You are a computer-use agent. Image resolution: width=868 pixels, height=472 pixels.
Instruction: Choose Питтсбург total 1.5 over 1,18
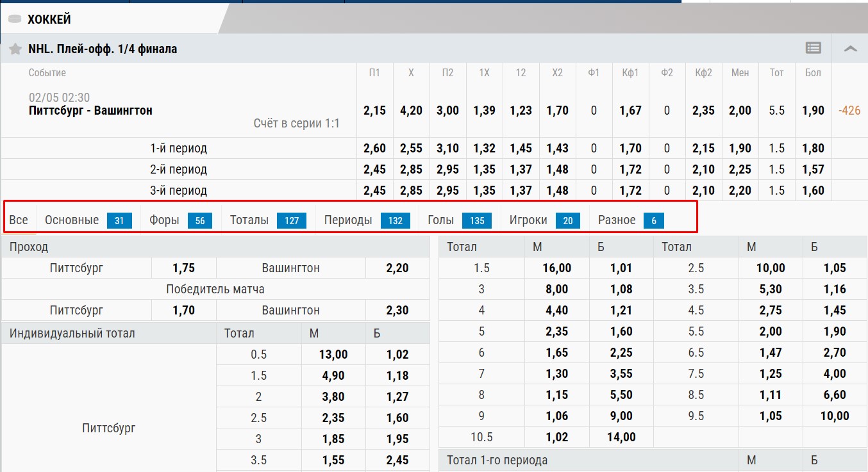(397, 375)
